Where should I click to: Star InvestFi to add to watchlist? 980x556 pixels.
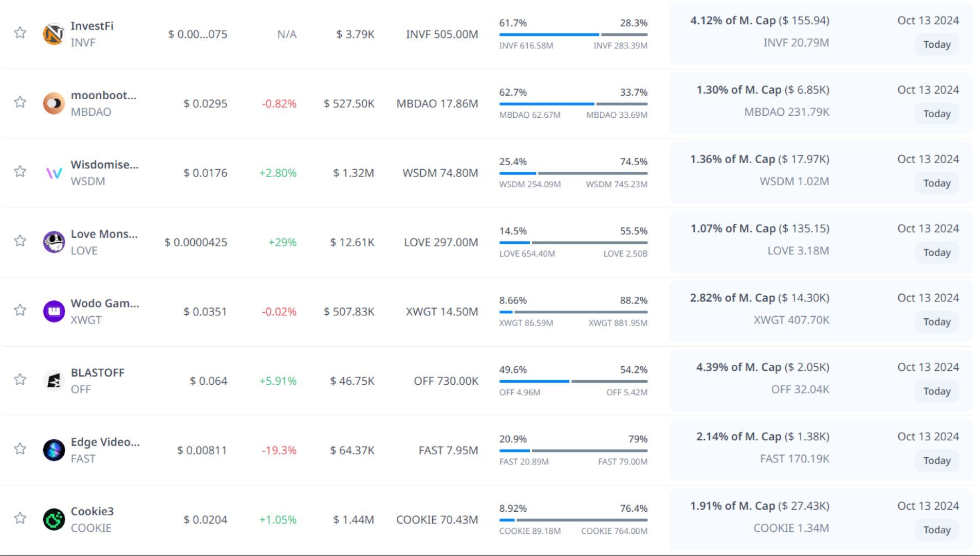pyautogui.click(x=20, y=33)
